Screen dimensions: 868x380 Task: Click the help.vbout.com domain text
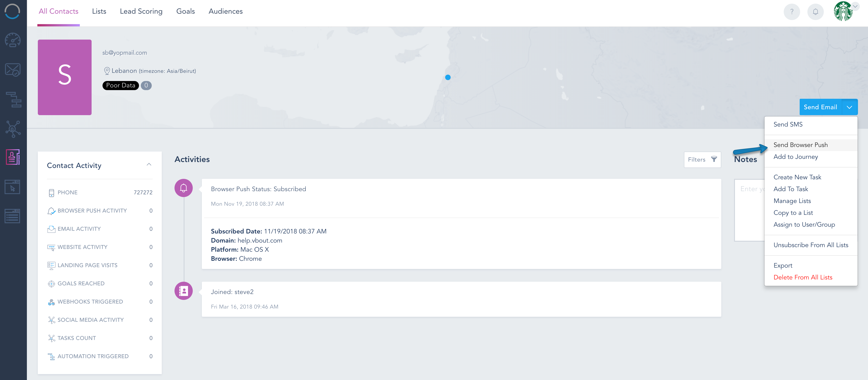point(260,241)
